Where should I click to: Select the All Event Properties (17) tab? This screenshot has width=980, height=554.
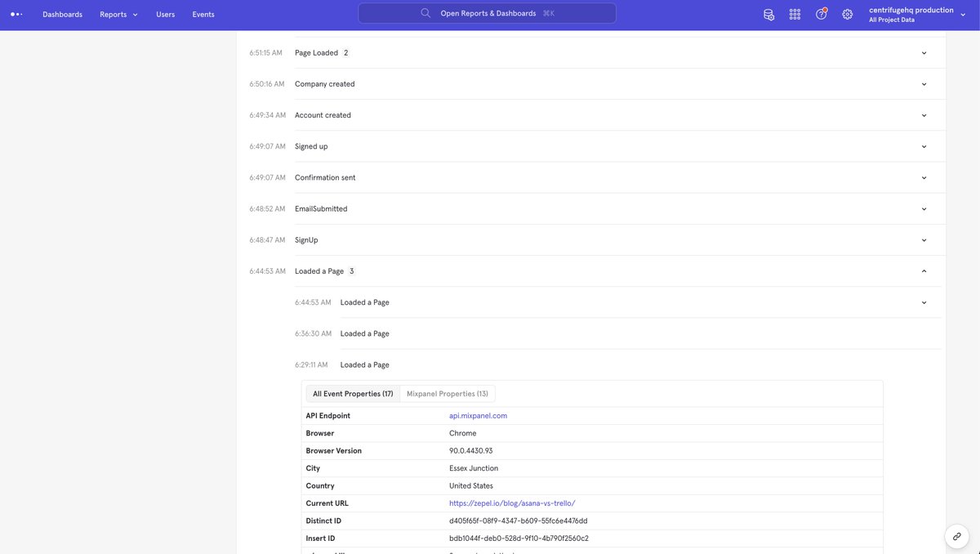pyautogui.click(x=353, y=394)
